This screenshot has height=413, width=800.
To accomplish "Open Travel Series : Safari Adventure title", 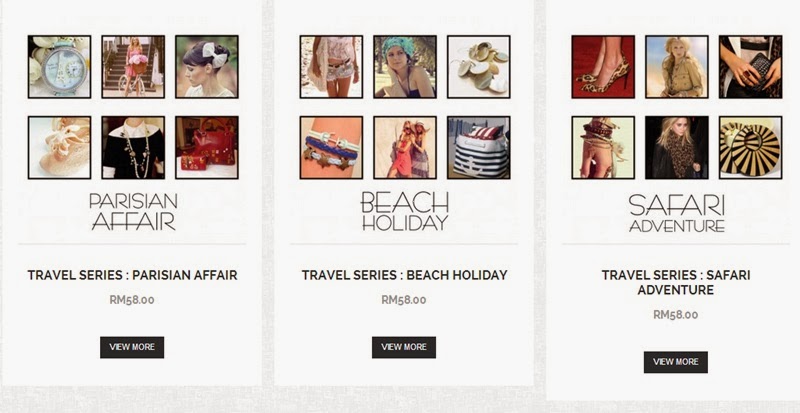I will [676, 282].
